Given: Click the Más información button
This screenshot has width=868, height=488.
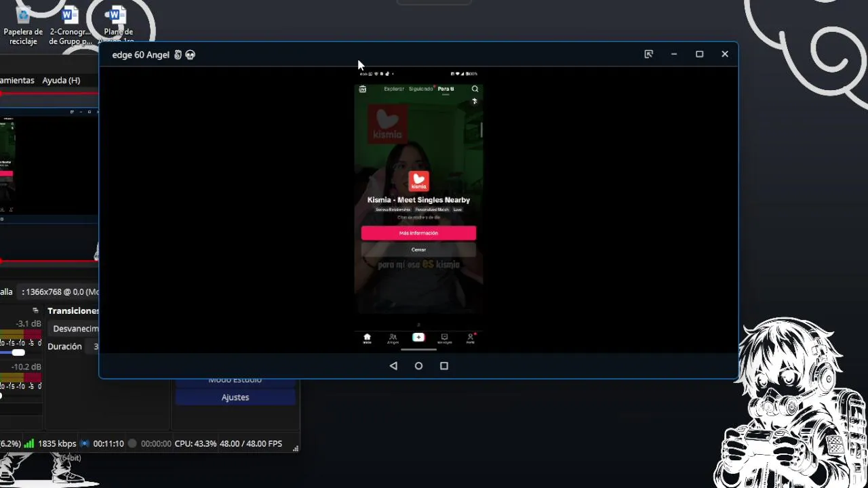Looking at the screenshot, I should pyautogui.click(x=418, y=233).
